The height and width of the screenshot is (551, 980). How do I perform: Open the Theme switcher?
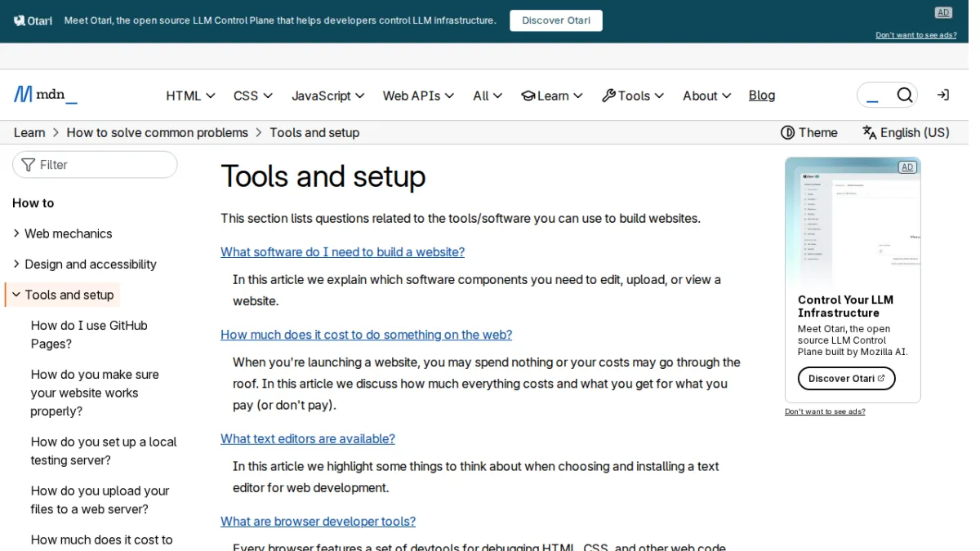809,132
